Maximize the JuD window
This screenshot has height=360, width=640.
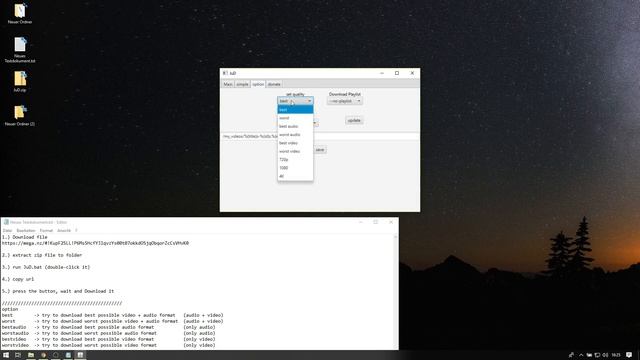coord(397,73)
